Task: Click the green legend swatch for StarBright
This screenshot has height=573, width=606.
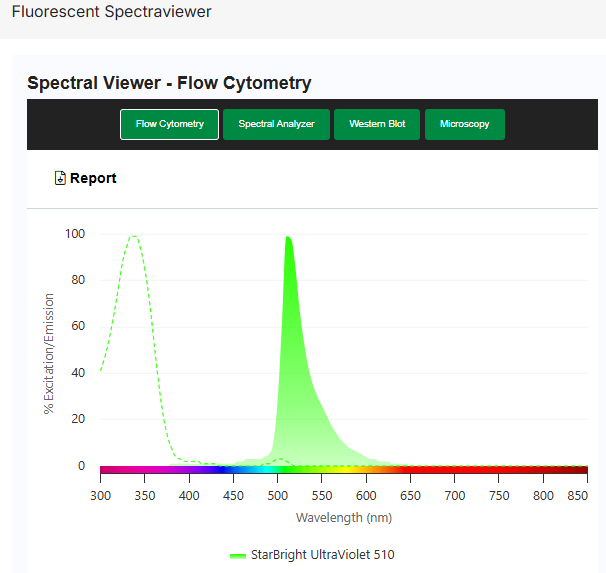Action: coord(237,555)
